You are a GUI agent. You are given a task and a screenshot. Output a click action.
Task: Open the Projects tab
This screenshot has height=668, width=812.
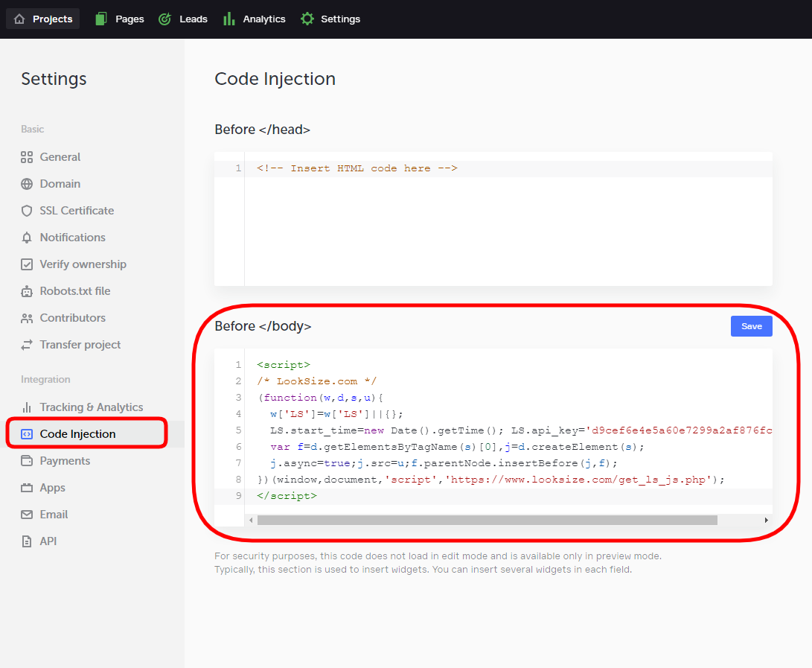(x=43, y=19)
